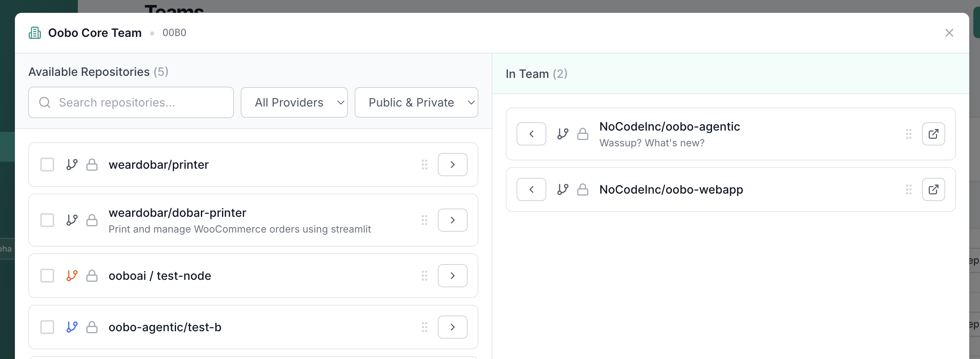Add weardobar/printer to team with arrow button

[453, 165]
